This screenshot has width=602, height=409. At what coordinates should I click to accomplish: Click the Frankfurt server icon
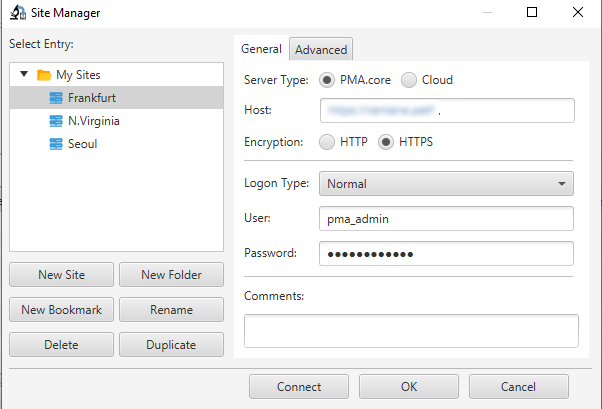coord(56,97)
